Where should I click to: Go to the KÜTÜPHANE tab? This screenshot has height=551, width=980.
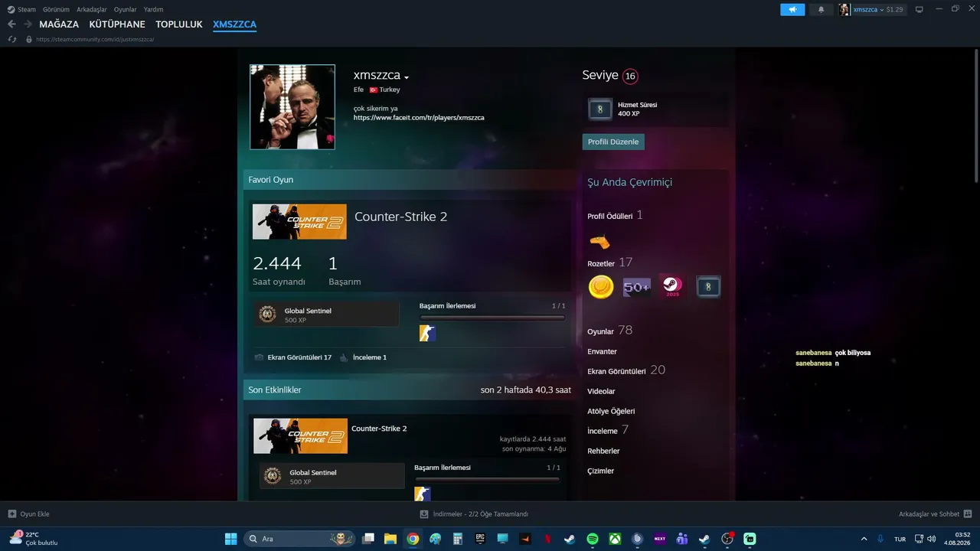(x=117, y=24)
